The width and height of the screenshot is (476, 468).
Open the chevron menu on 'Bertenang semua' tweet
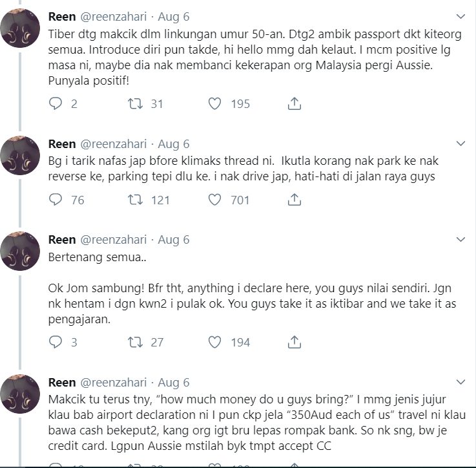460,240
